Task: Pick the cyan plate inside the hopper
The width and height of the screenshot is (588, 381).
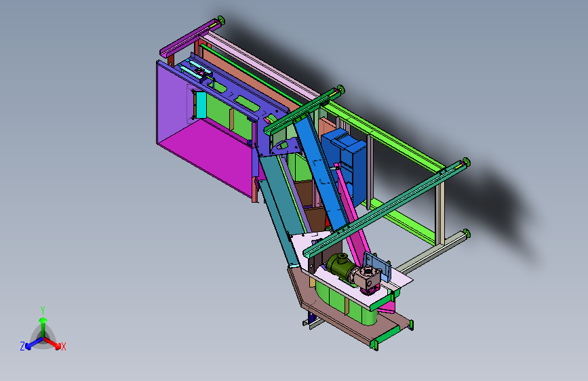Action: click(x=201, y=105)
